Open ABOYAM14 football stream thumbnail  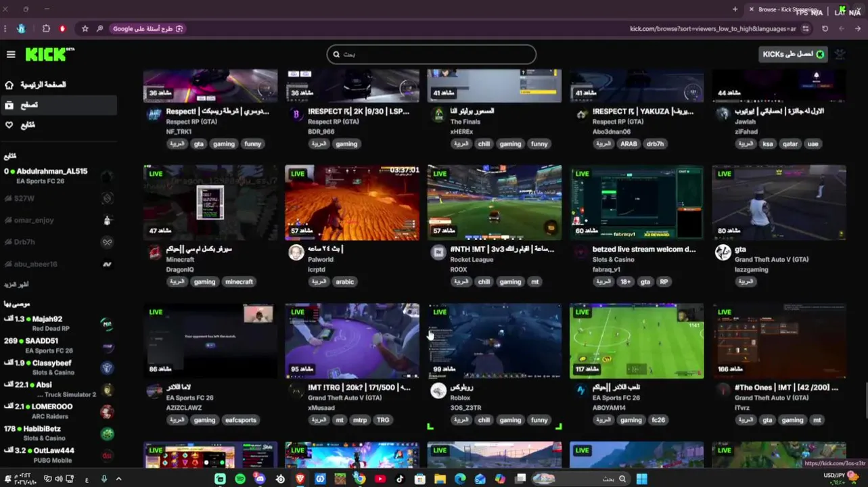point(637,341)
